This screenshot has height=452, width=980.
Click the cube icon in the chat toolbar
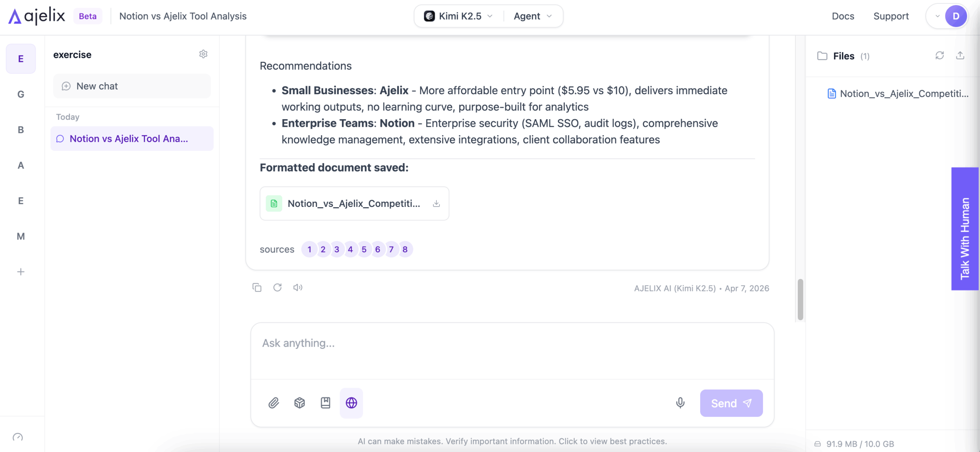299,403
